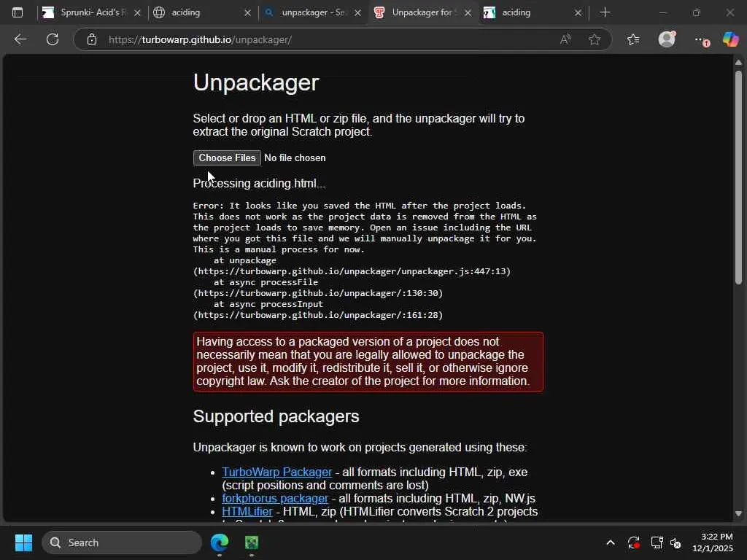The width and height of the screenshot is (747, 560).
Task: Open the green pixel app on taskbar
Action: pos(252,542)
